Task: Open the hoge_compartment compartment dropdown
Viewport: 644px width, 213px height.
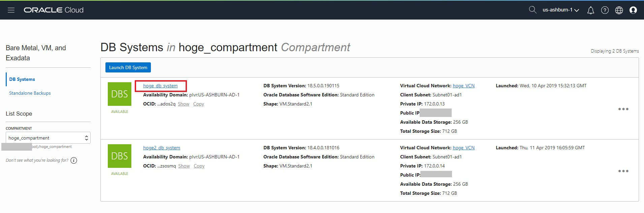Action: [48, 138]
